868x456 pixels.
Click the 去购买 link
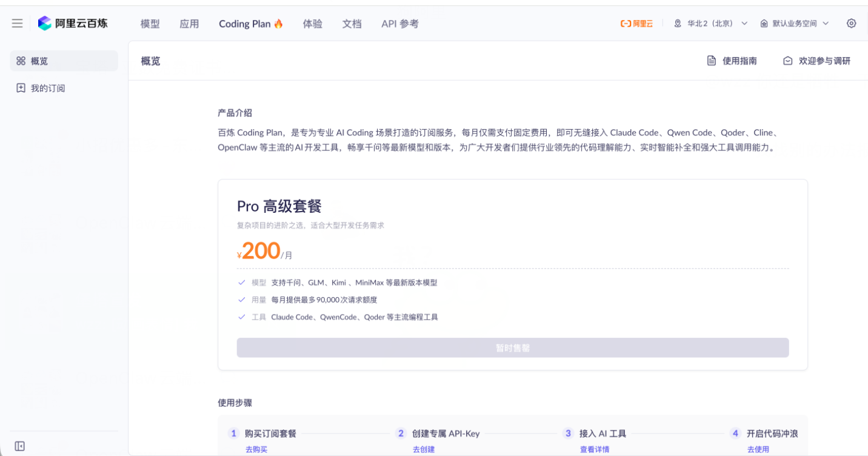(x=256, y=449)
